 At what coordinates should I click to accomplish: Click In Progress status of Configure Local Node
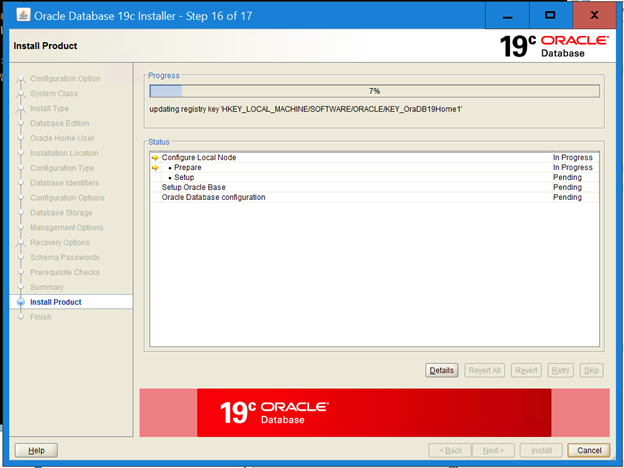point(573,158)
